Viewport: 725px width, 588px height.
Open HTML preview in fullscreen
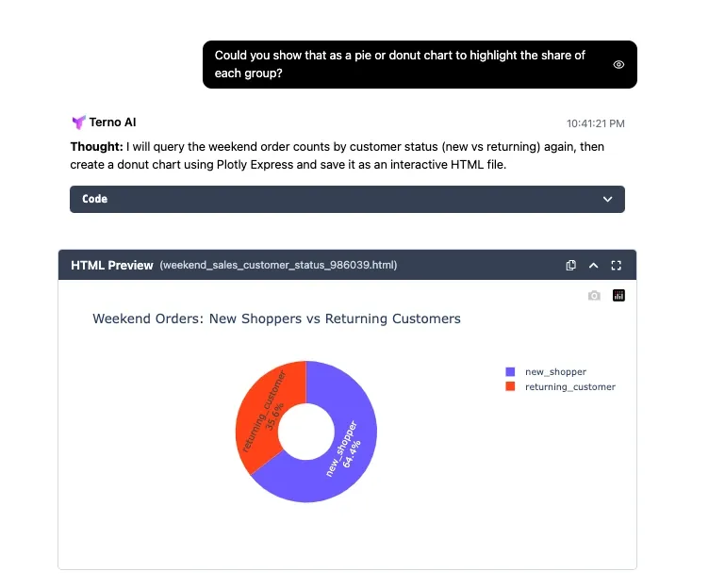618,266
